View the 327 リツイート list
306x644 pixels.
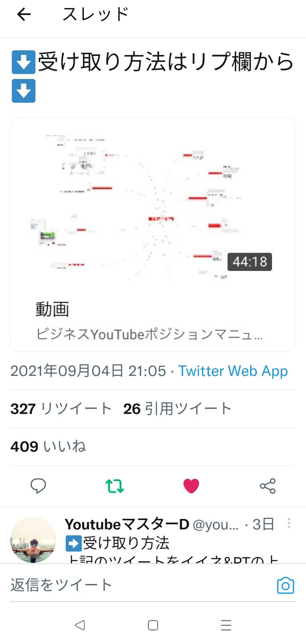point(61,409)
